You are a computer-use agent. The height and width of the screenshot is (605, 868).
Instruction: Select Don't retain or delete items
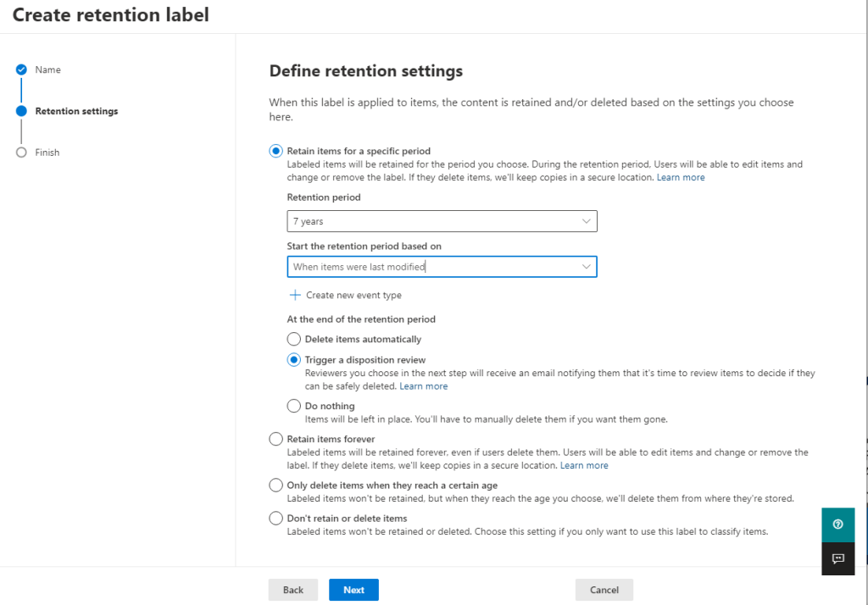pos(275,518)
